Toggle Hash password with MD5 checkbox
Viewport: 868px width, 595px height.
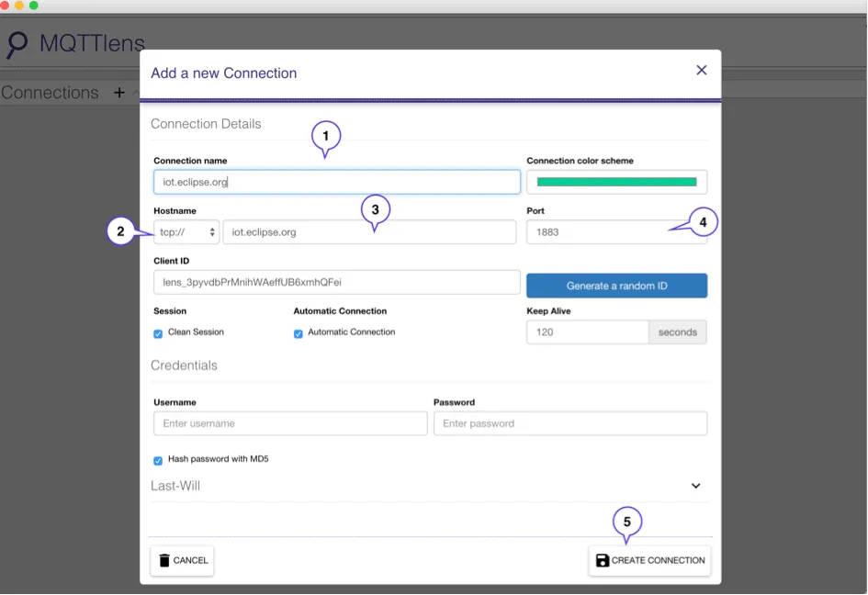point(158,461)
